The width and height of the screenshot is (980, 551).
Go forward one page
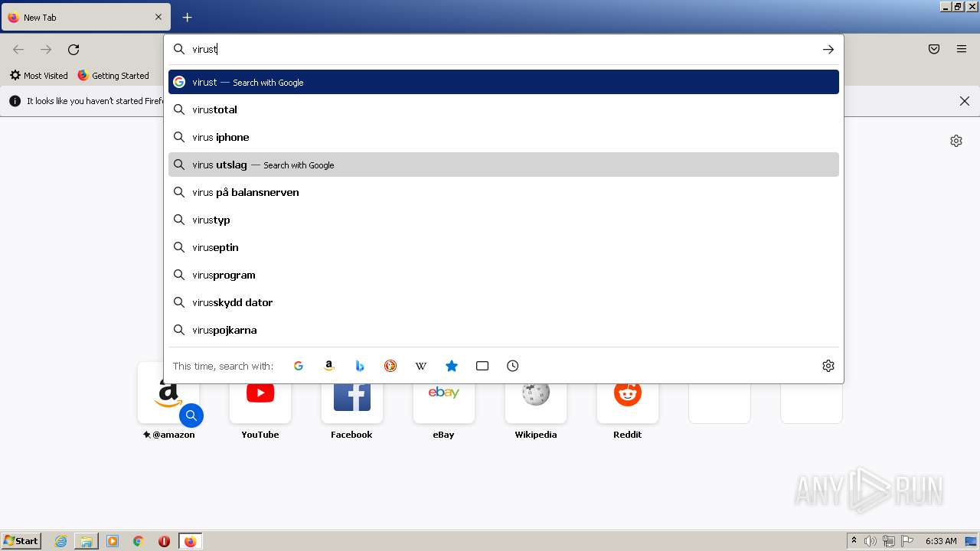coord(46,49)
